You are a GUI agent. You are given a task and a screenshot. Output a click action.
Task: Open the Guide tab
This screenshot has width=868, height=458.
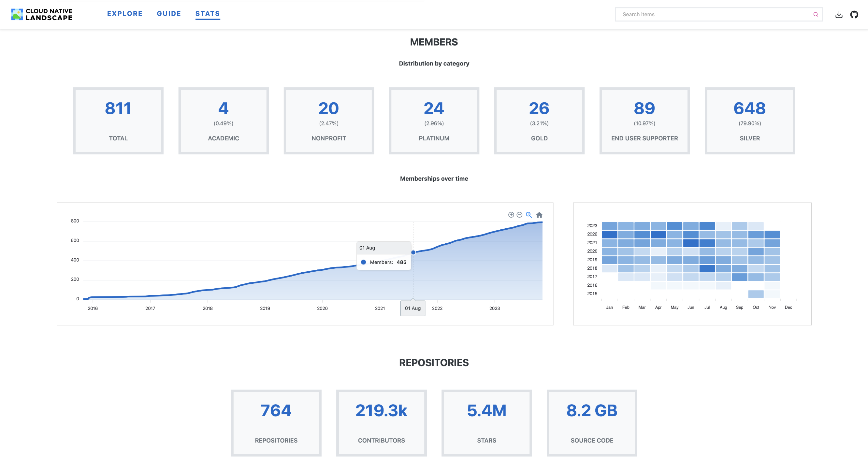coord(169,14)
